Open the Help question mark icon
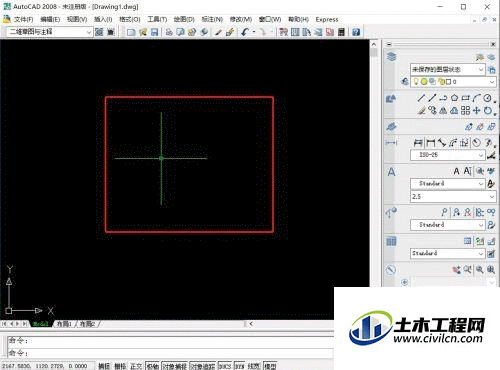Viewport: 500px width, 370px height. pyautogui.click(x=356, y=32)
